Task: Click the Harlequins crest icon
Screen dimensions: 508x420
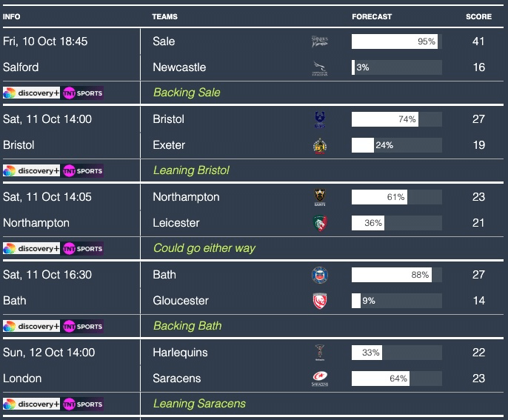Action: pos(320,353)
